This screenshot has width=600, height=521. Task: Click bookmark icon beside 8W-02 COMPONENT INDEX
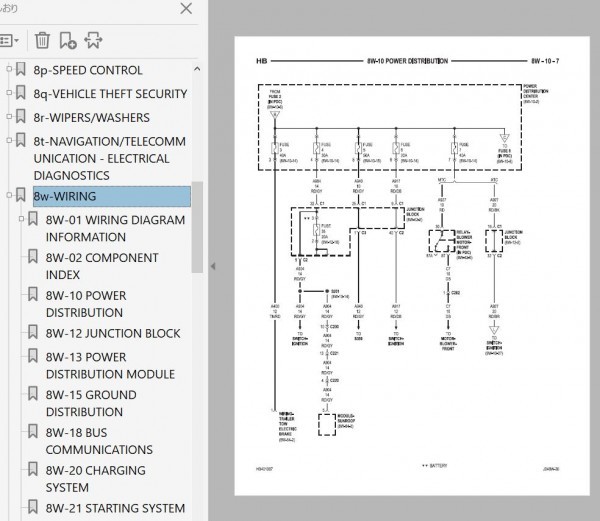(x=33, y=257)
